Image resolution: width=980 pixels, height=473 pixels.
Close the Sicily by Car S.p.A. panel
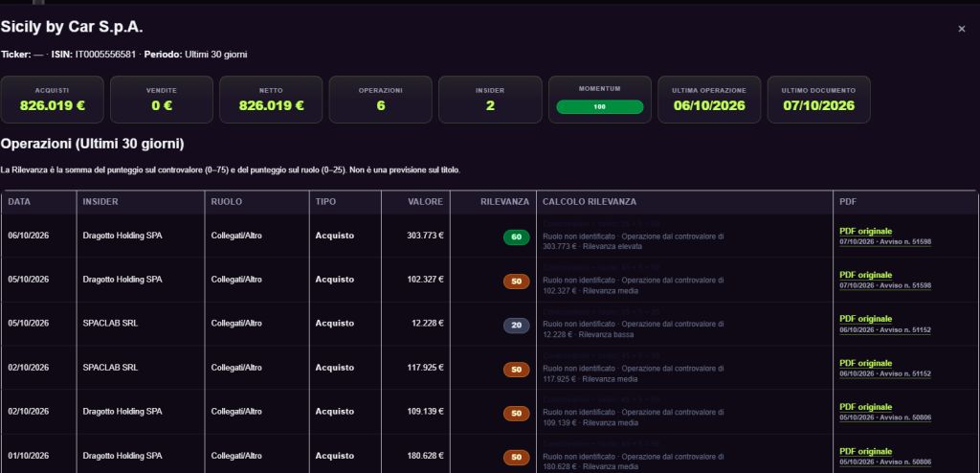tap(961, 29)
